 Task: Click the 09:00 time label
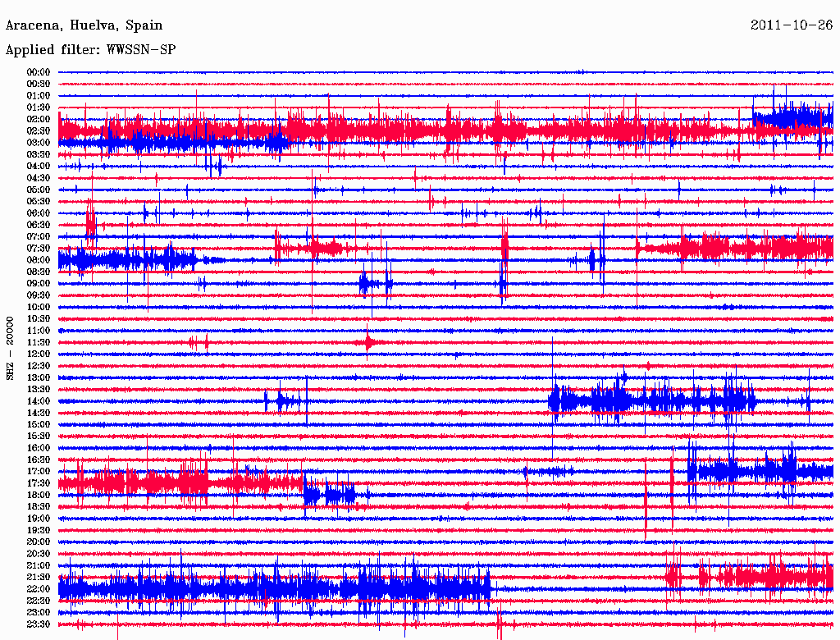click(x=38, y=284)
